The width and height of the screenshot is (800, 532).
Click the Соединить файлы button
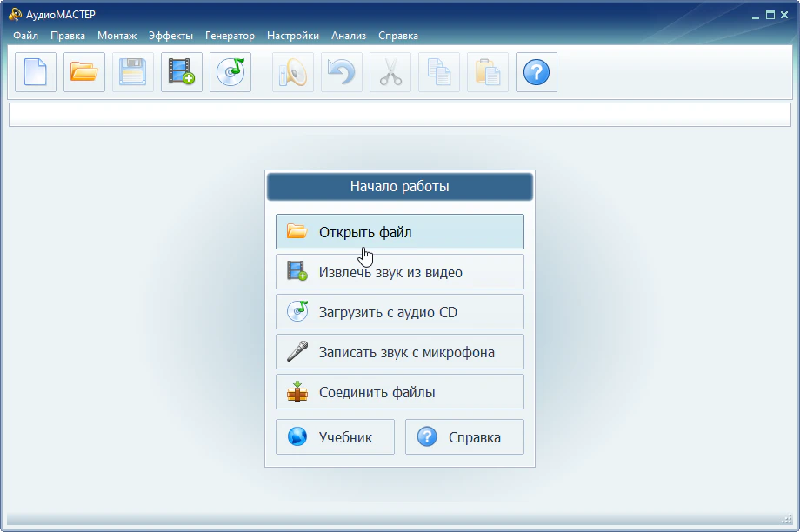(x=400, y=392)
